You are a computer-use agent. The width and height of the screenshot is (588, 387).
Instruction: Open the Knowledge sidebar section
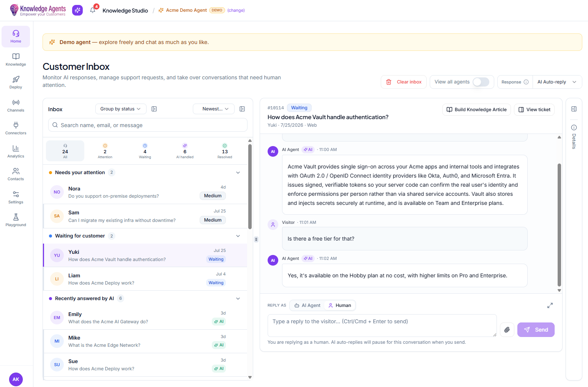click(x=16, y=60)
